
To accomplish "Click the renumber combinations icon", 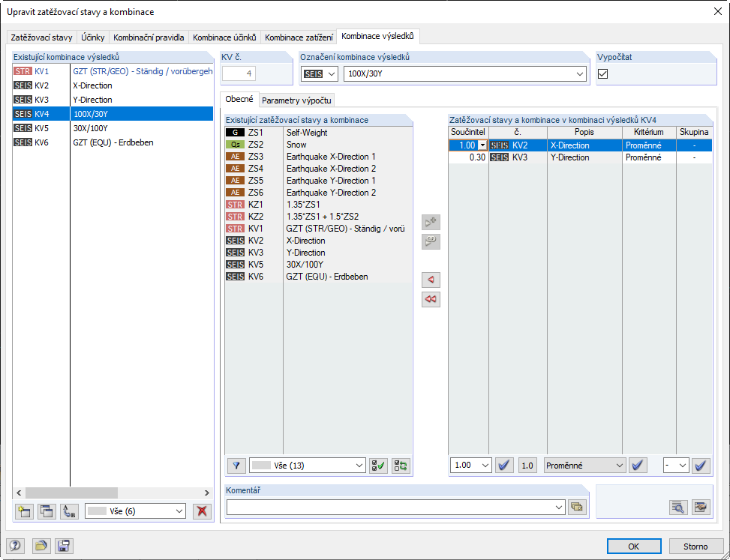I will 69,511.
